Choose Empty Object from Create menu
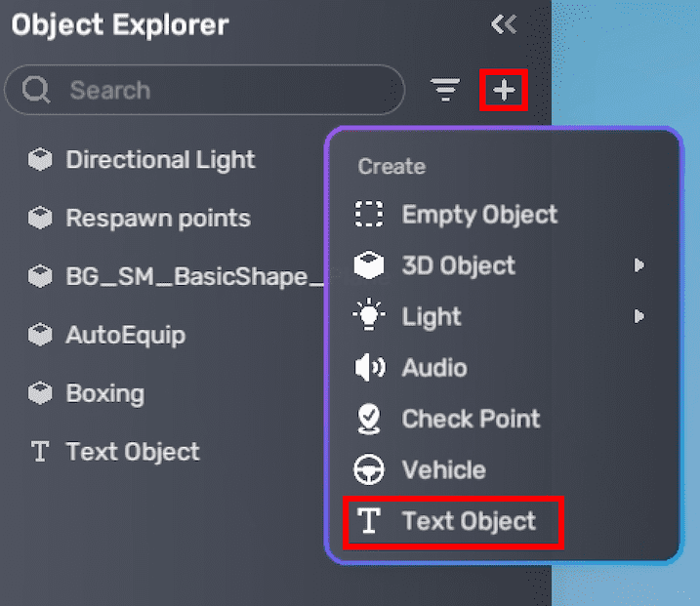The width and height of the screenshot is (700, 606). click(x=478, y=215)
